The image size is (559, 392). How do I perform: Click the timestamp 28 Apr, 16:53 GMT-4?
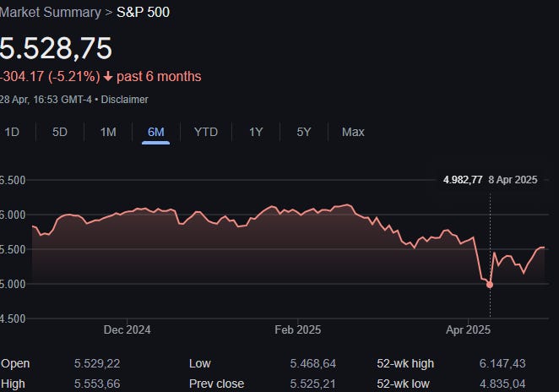click(x=46, y=99)
